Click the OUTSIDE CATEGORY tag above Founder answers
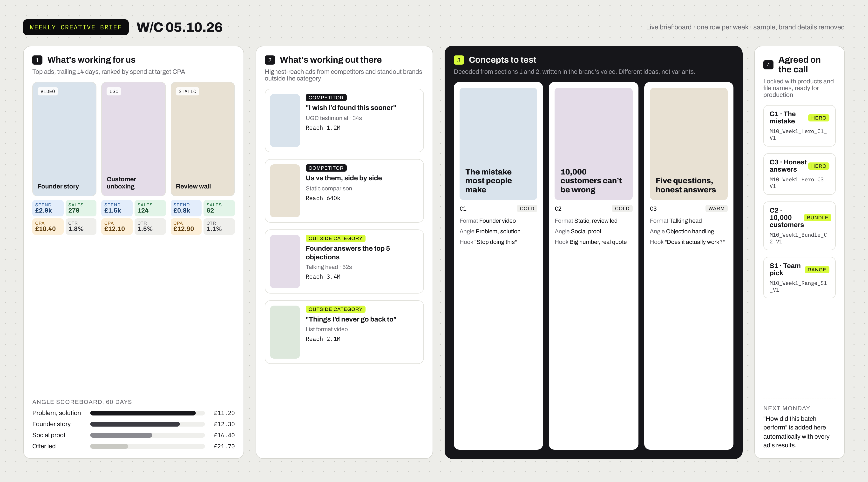 335,239
